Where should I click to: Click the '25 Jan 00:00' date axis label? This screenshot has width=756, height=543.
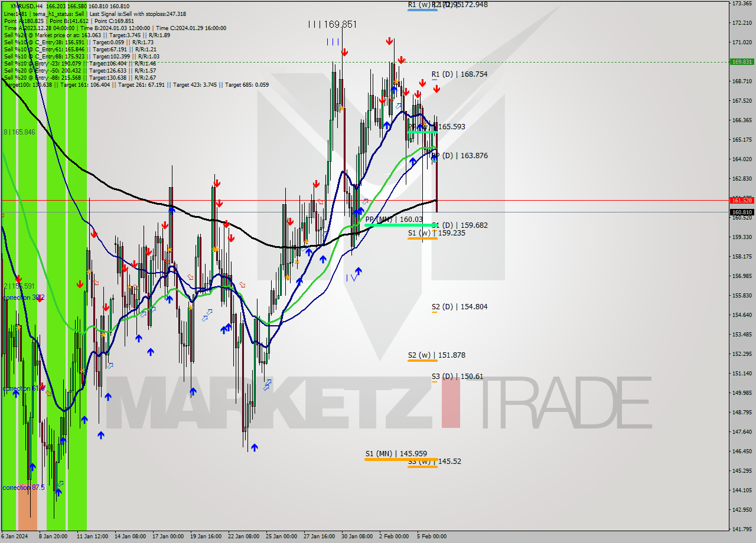pyautogui.click(x=281, y=537)
